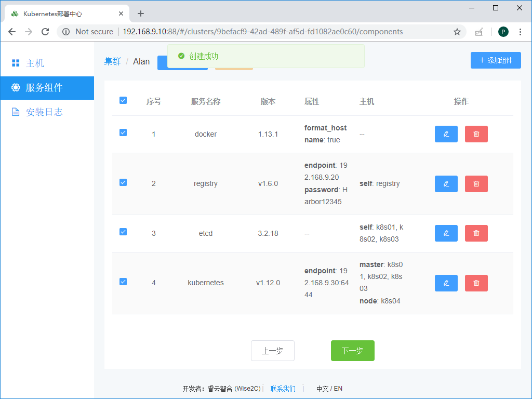The width and height of the screenshot is (532, 399).
Task: Uncheck the etcd row checkbox
Action: pos(123,232)
